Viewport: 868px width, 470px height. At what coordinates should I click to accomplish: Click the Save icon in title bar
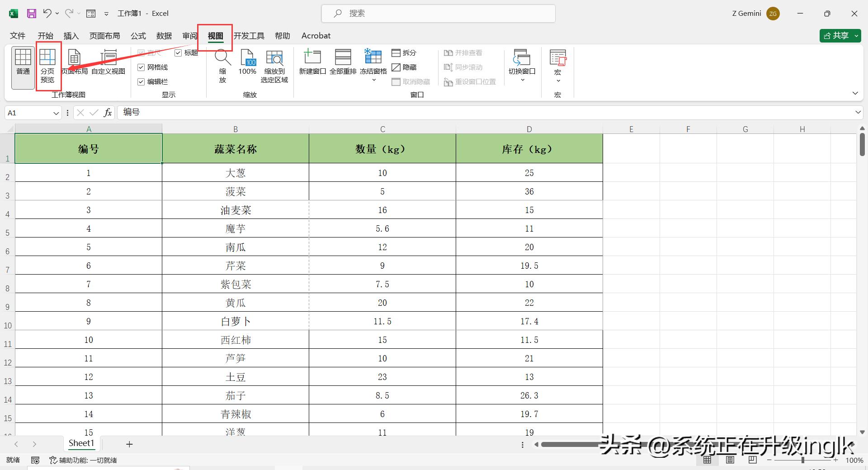tap(31, 14)
